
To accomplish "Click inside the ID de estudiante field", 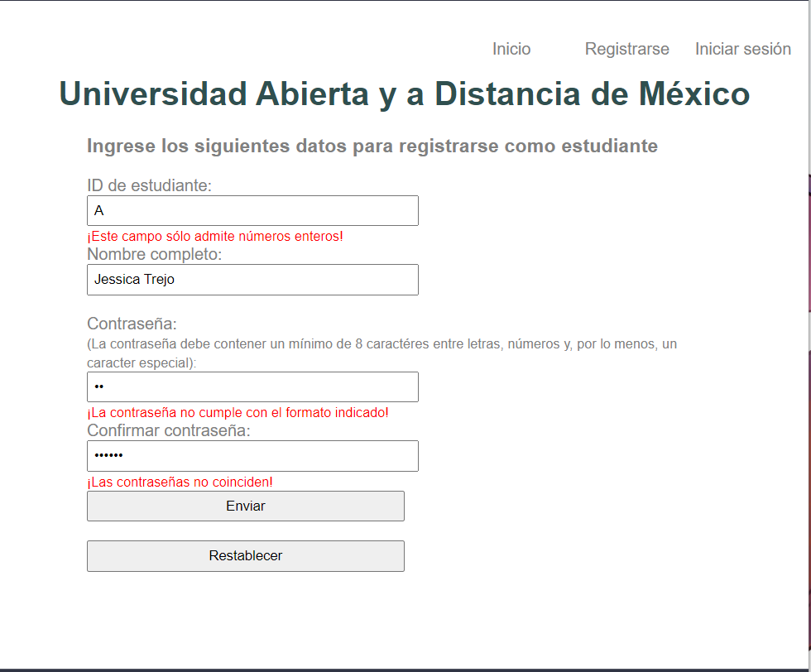I will click(x=252, y=210).
